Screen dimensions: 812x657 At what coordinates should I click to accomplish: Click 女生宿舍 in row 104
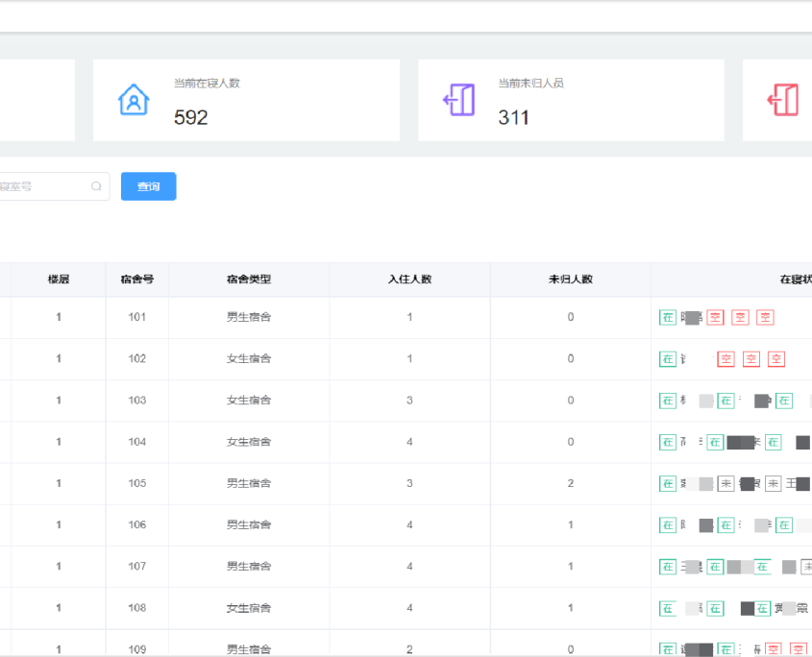249,442
